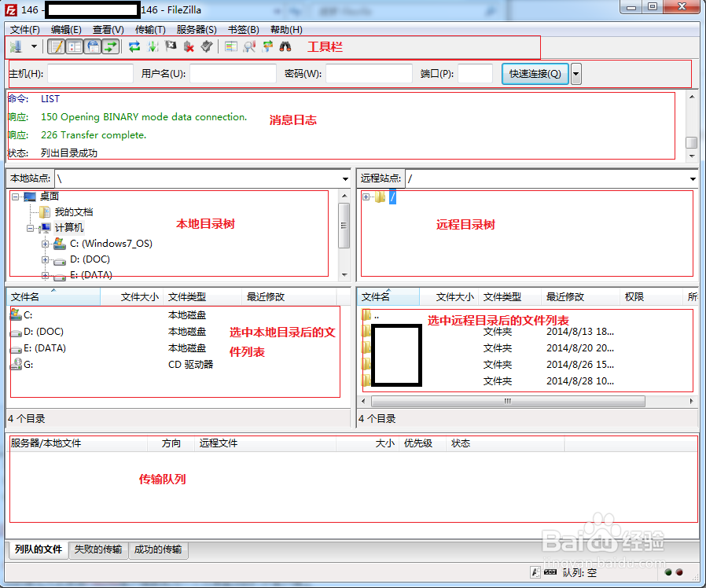Open Site Manager dropdown arrow
The width and height of the screenshot is (706, 588).
click(34, 46)
